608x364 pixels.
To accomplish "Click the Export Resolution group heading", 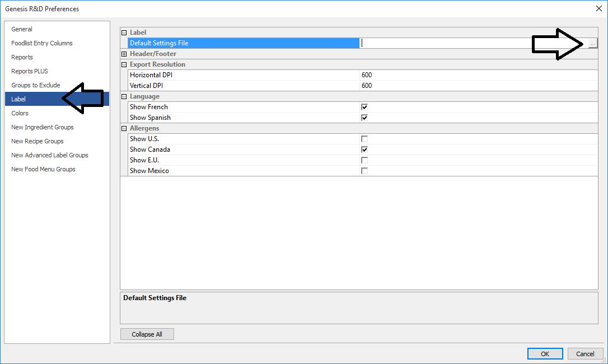I will pyautogui.click(x=157, y=64).
